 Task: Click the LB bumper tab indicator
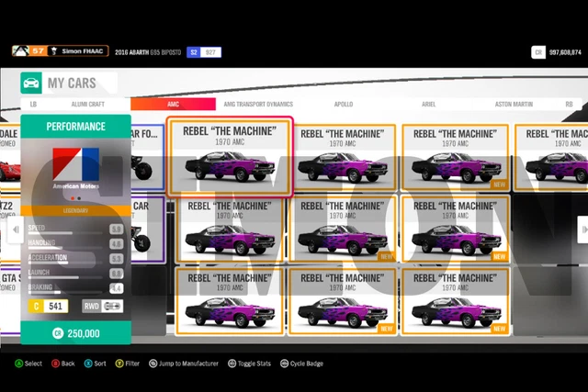click(33, 104)
